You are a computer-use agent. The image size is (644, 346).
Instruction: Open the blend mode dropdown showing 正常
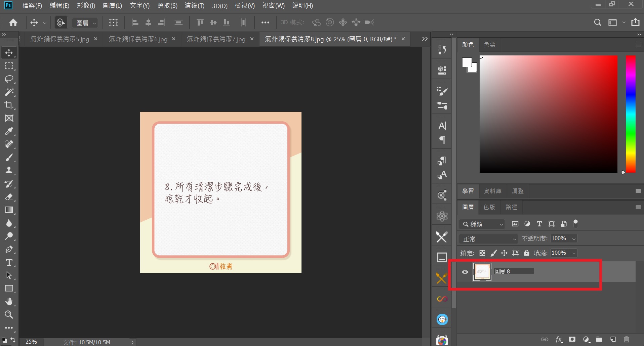(488, 239)
